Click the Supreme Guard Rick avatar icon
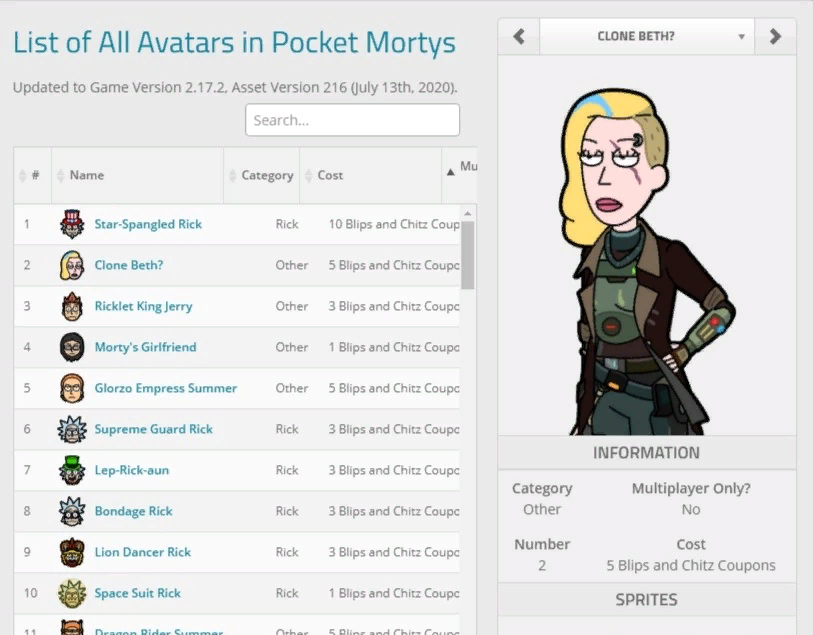The height and width of the screenshot is (635, 813). pos(72,429)
